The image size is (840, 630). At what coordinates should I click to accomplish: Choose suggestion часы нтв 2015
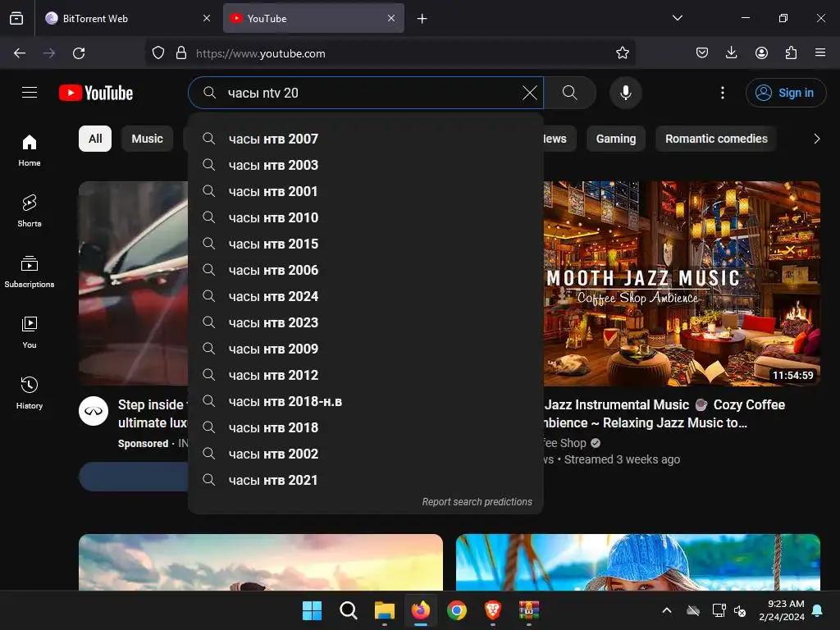(366, 244)
